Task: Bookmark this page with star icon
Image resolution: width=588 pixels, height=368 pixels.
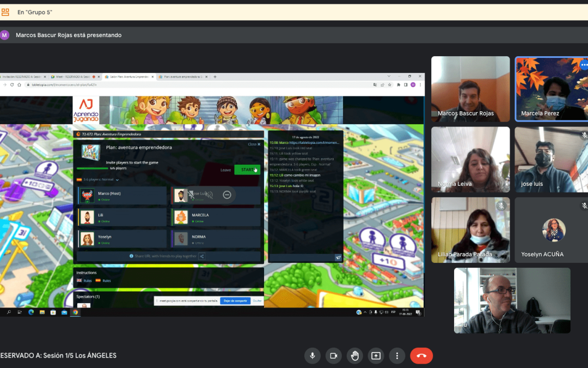Action: point(390,85)
